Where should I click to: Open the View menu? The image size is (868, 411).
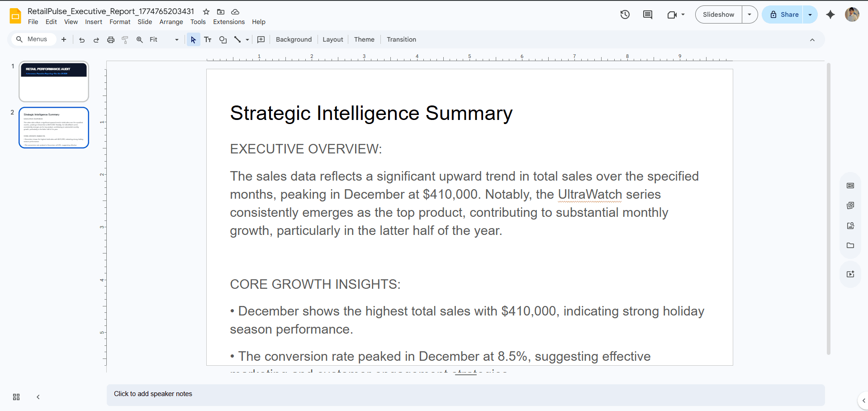click(x=71, y=22)
